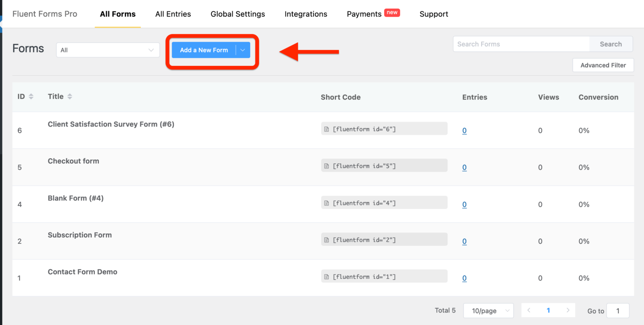
Task: Copy the shortcode for Client Satisfaction Survey Form
Action: pyautogui.click(x=384, y=128)
